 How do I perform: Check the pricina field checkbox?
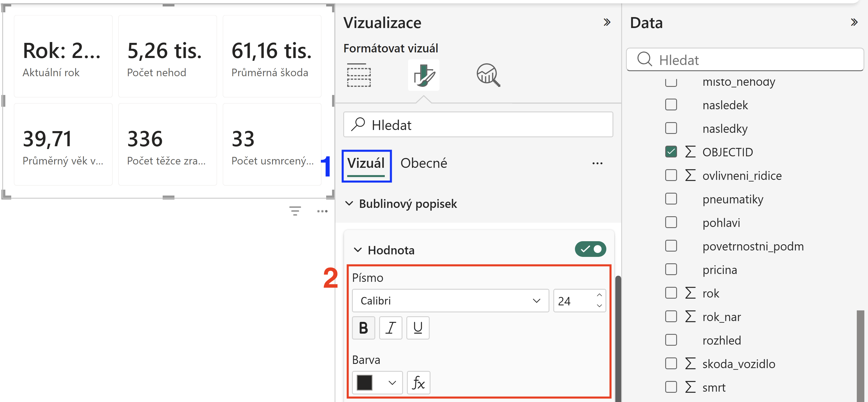pyautogui.click(x=671, y=269)
